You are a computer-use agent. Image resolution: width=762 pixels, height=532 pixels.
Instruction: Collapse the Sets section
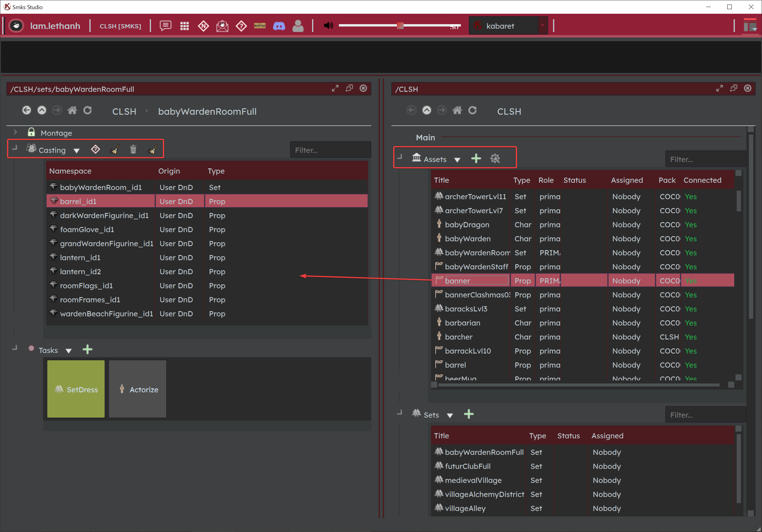pos(400,412)
